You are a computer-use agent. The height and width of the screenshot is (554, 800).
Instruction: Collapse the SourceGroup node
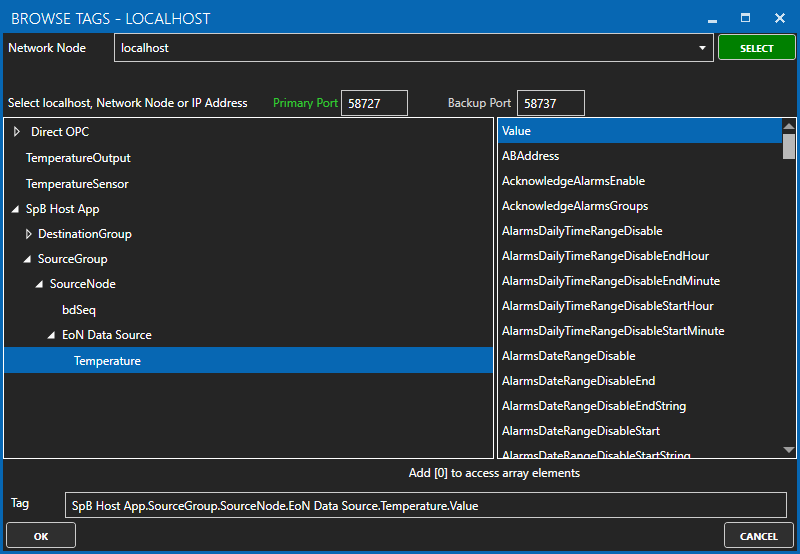[28, 259]
